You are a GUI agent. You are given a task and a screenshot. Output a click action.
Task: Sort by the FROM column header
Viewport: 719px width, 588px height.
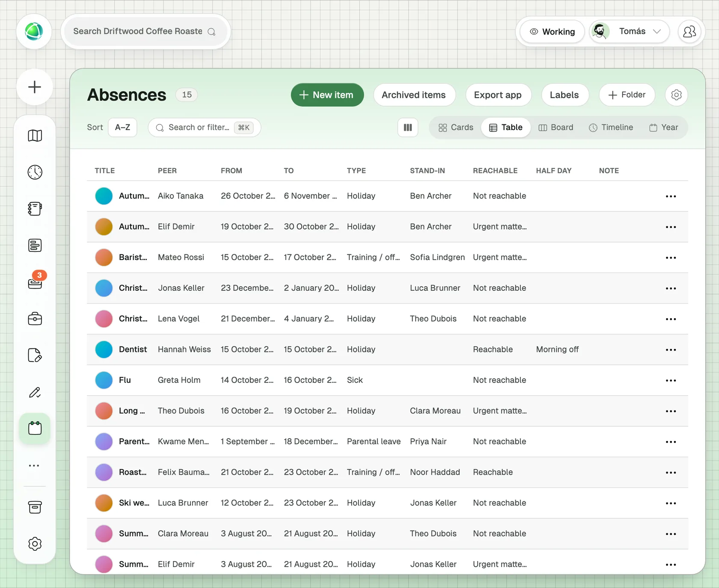(x=232, y=171)
